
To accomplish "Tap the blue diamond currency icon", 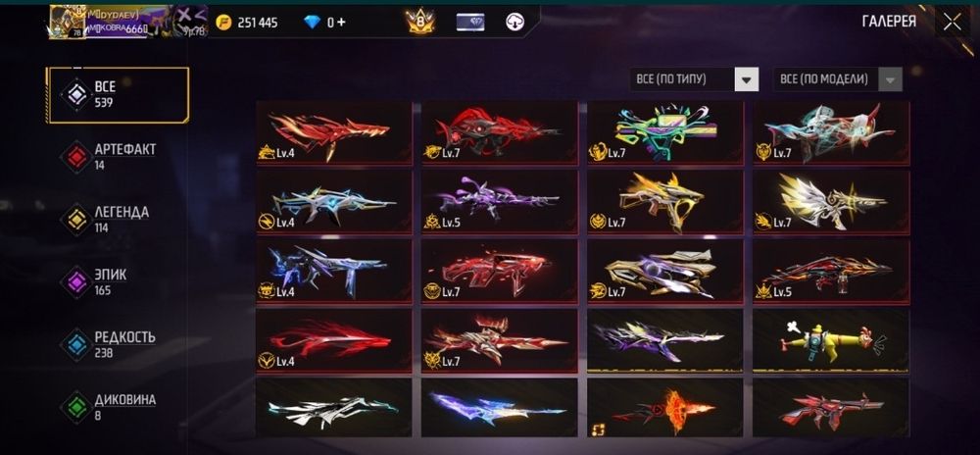I will click(x=312, y=23).
